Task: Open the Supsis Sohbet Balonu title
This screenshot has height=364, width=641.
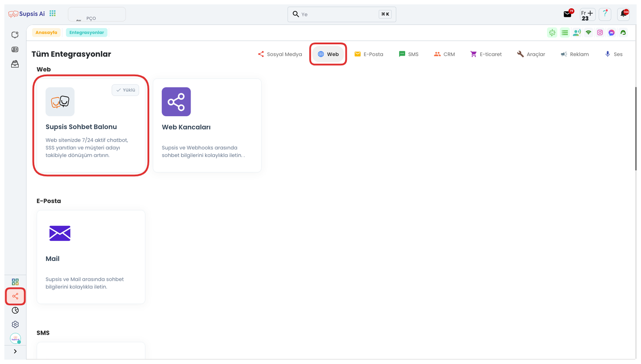Action: [81, 127]
